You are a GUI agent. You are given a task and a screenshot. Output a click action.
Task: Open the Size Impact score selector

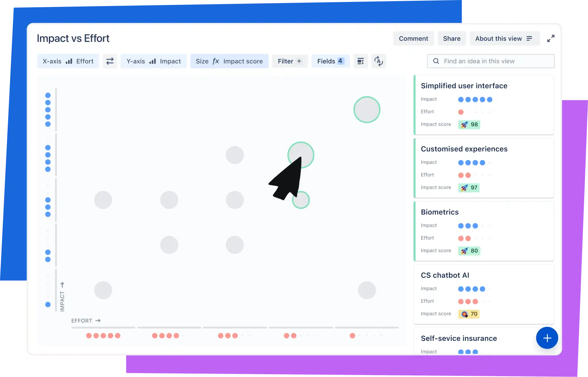[229, 61]
